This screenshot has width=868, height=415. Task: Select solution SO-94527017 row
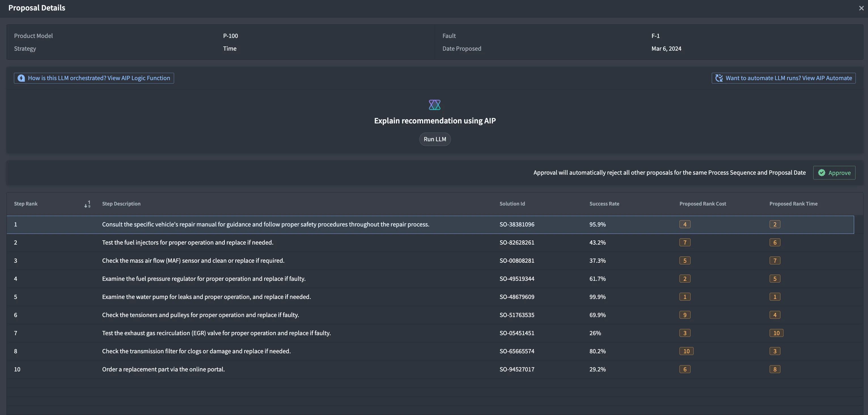coord(516,369)
